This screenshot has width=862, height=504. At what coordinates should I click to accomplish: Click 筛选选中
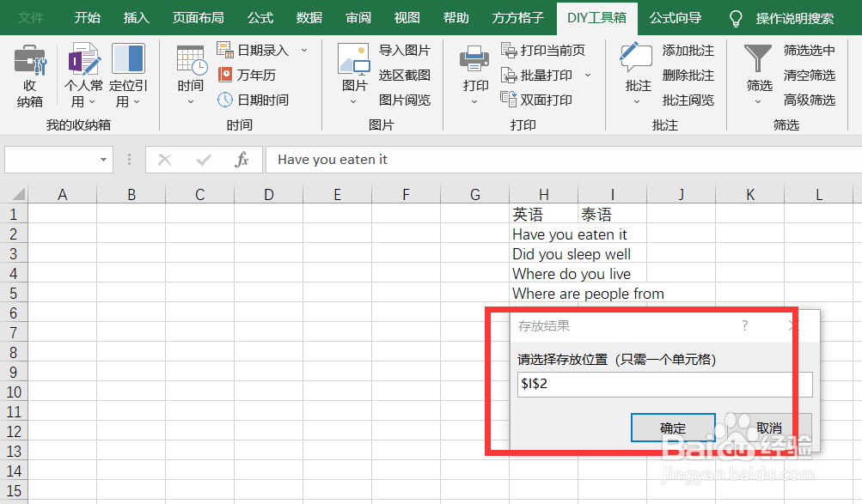coord(810,50)
